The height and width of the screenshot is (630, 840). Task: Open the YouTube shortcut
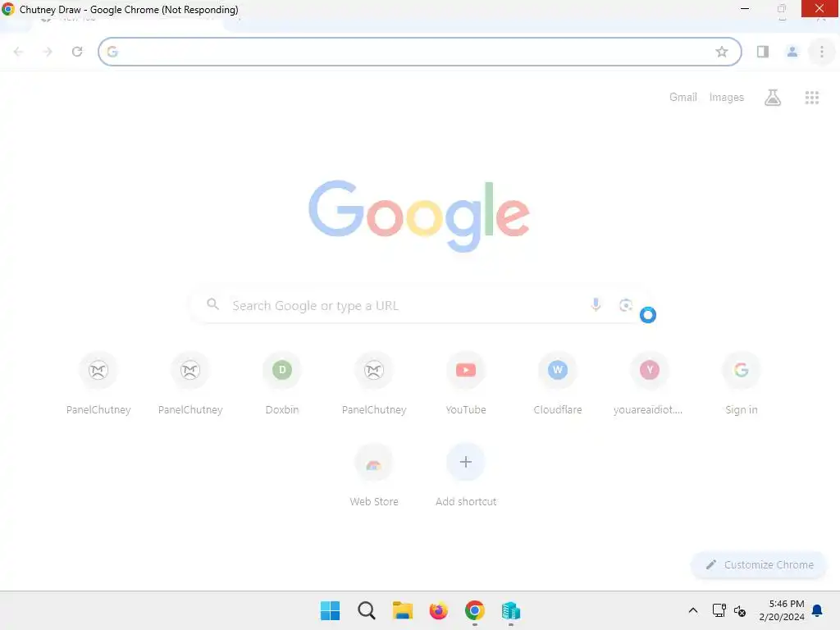pos(466,383)
